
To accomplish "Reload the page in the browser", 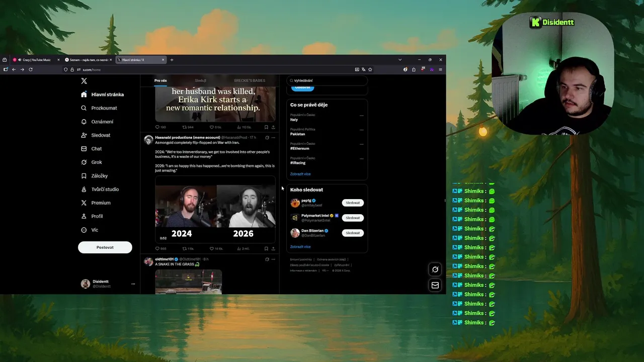I will click(x=31, y=69).
